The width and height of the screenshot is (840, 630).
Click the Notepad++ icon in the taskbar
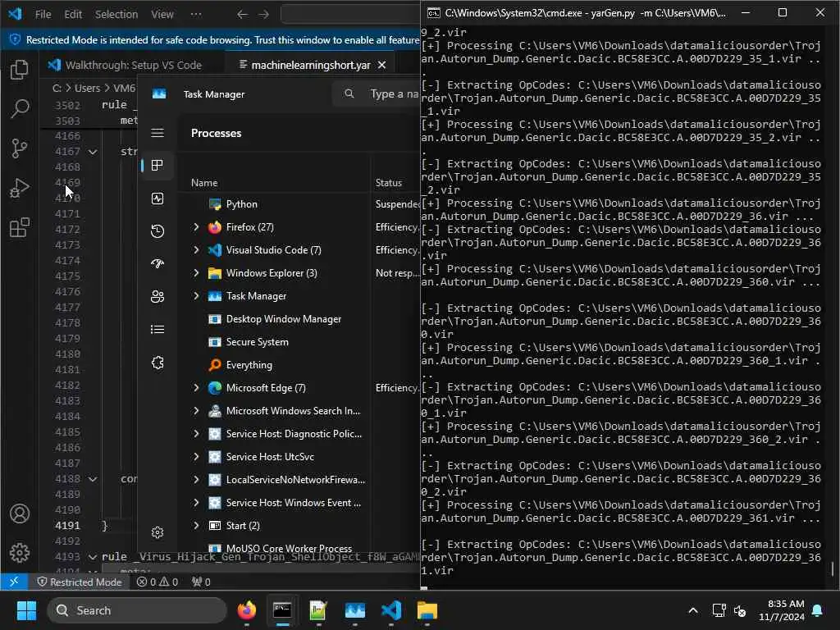pos(318,610)
